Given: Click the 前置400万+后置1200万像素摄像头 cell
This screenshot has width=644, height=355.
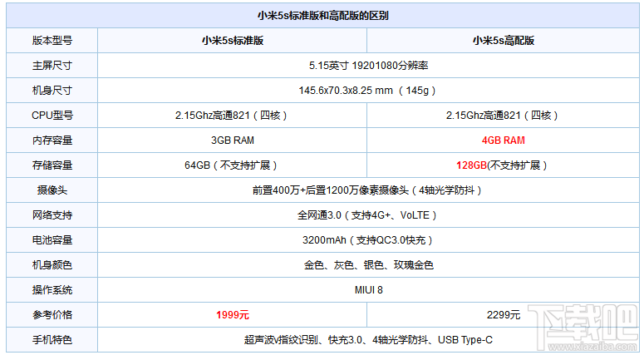Looking at the screenshot, I should point(367,190).
